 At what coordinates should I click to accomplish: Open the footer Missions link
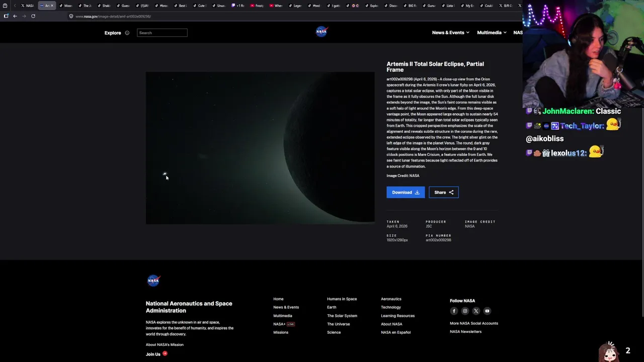click(x=281, y=332)
